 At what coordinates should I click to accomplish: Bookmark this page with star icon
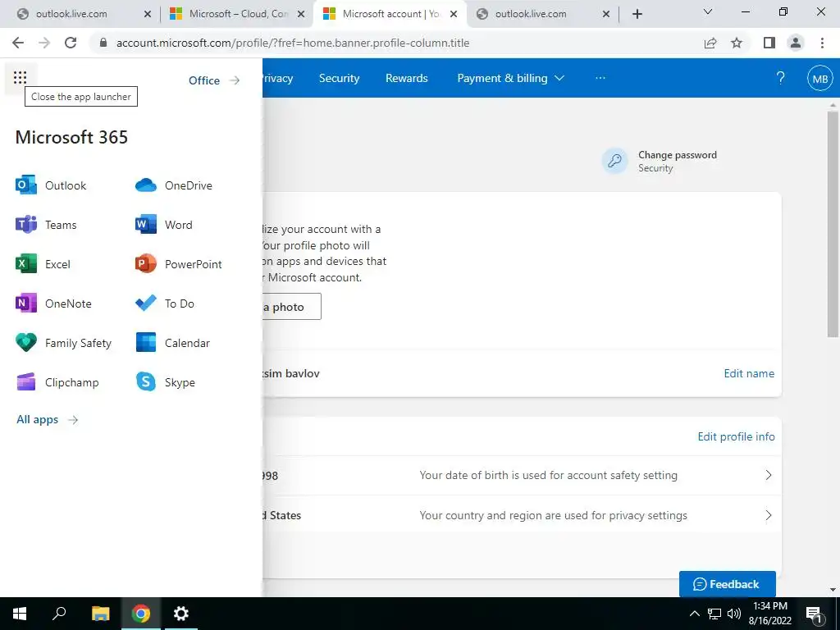(737, 43)
